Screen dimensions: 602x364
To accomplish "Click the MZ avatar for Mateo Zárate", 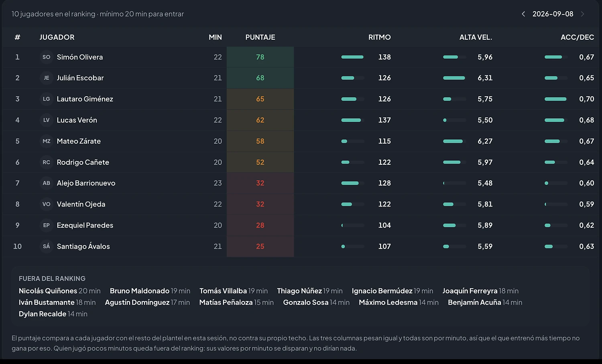I will click(47, 141).
